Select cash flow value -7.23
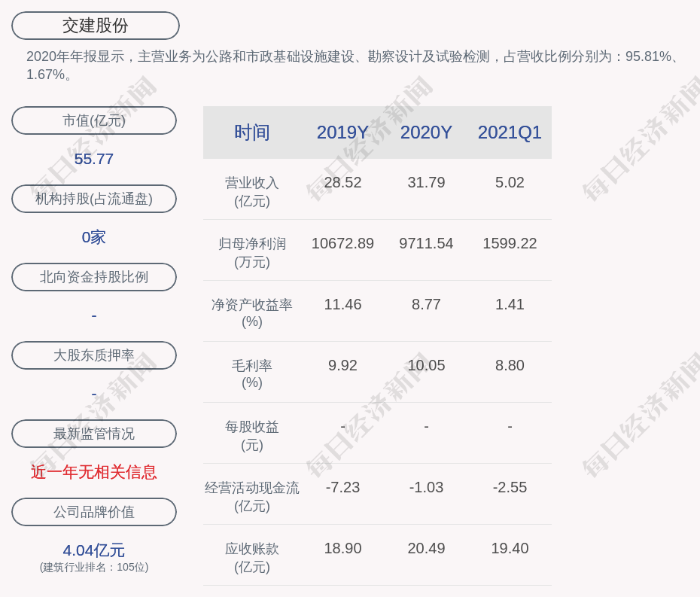Image resolution: width=700 pixels, height=597 pixels. coord(342,487)
